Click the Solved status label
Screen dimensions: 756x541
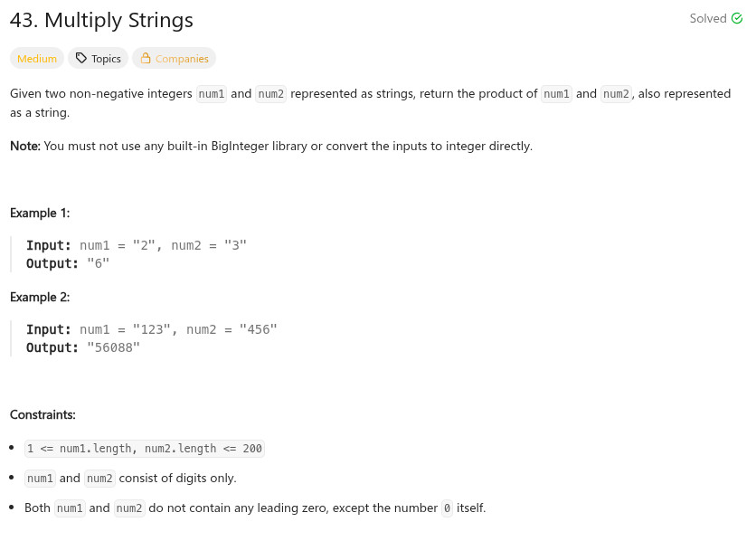click(708, 19)
